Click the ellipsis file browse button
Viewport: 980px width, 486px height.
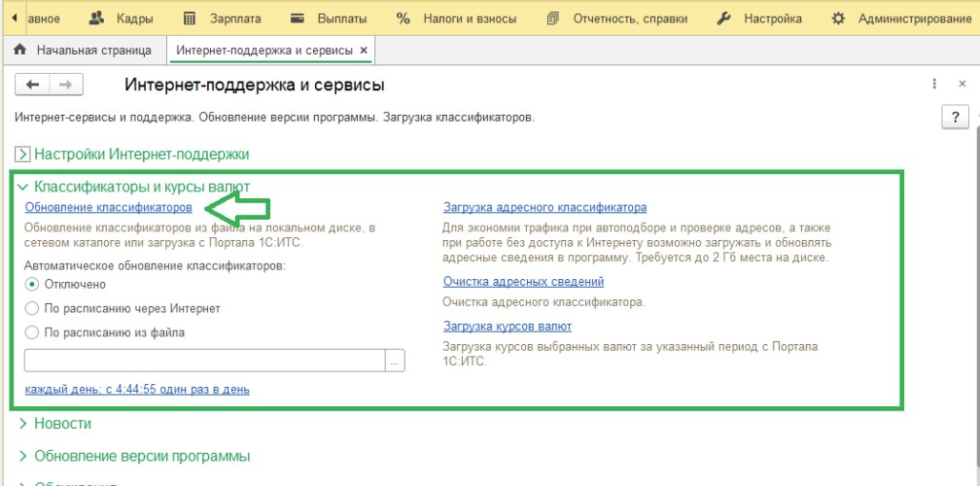[x=395, y=361]
